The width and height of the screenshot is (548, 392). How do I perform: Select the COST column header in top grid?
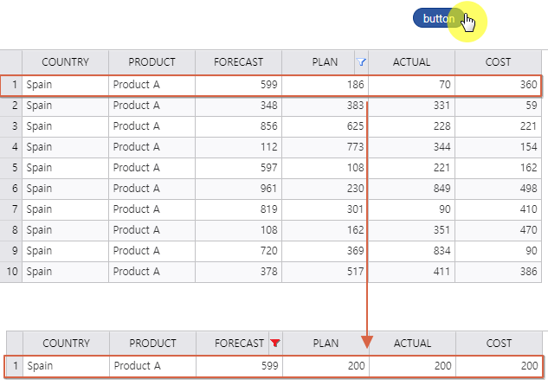pos(498,62)
